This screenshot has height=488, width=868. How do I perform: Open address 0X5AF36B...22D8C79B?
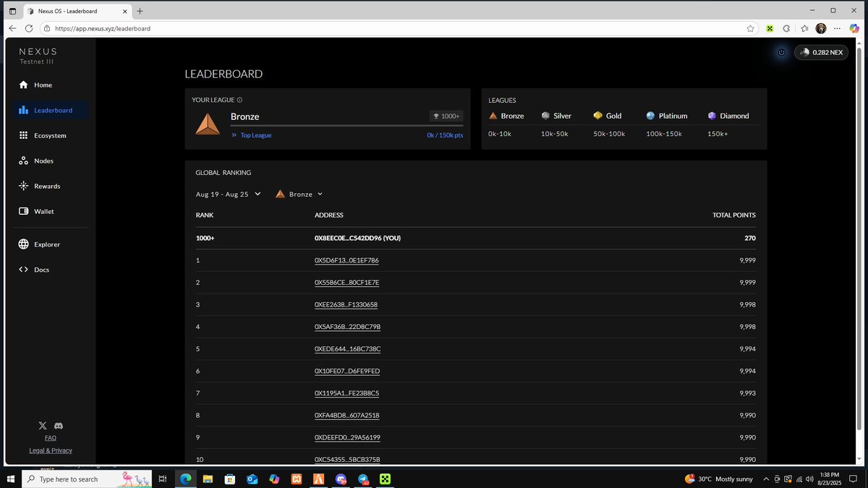[x=347, y=327]
